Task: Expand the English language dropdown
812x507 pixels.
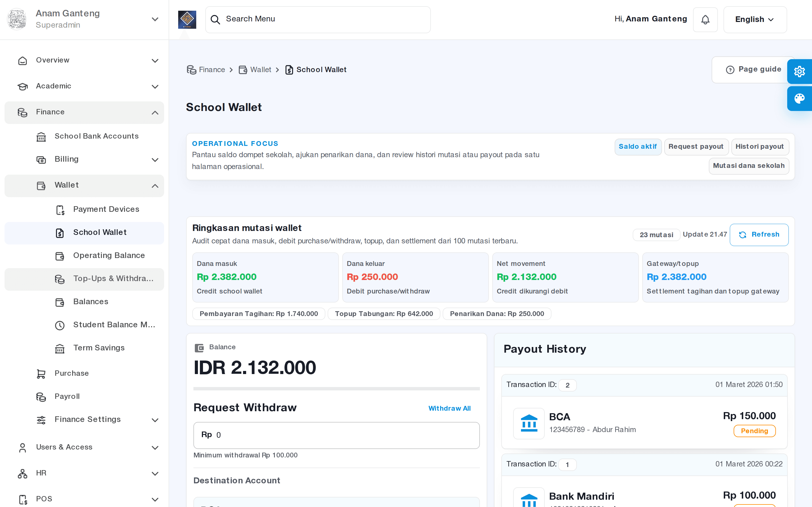Action: 755,19
